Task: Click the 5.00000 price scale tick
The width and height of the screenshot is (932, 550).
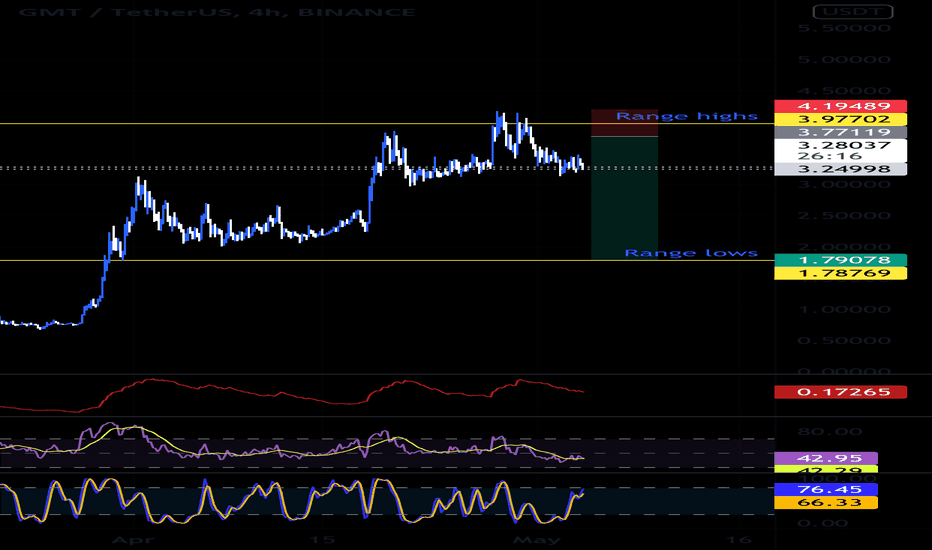Action: [844, 59]
